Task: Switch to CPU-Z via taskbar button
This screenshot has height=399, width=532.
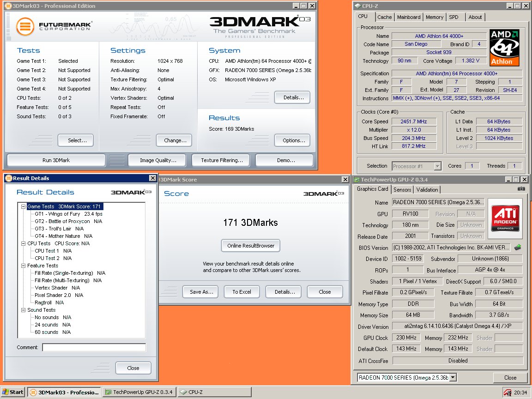Action: pyautogui.click(x=214, y=392)
